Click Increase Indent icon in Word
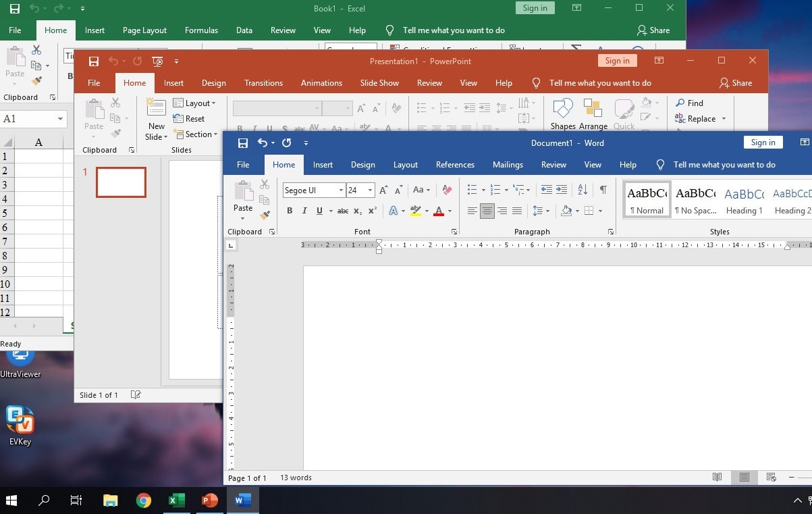The image size is (812, 514). click(562, 190)
